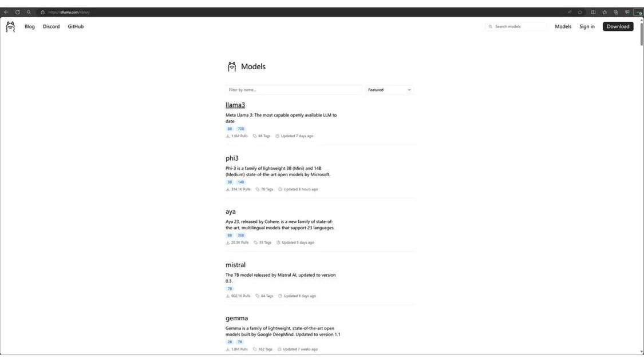The height and width of the screenshot is (362, 644).
Task: Open the browser settings and more menu
Action: click(x=639, y=13)
